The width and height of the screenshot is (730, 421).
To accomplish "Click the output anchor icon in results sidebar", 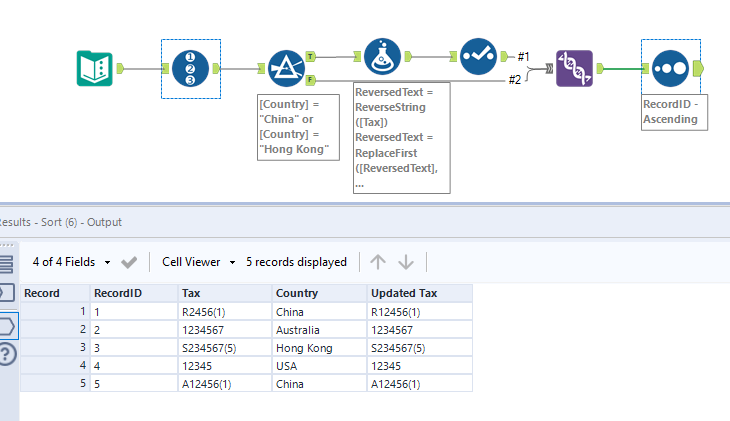I will [7, 324].
